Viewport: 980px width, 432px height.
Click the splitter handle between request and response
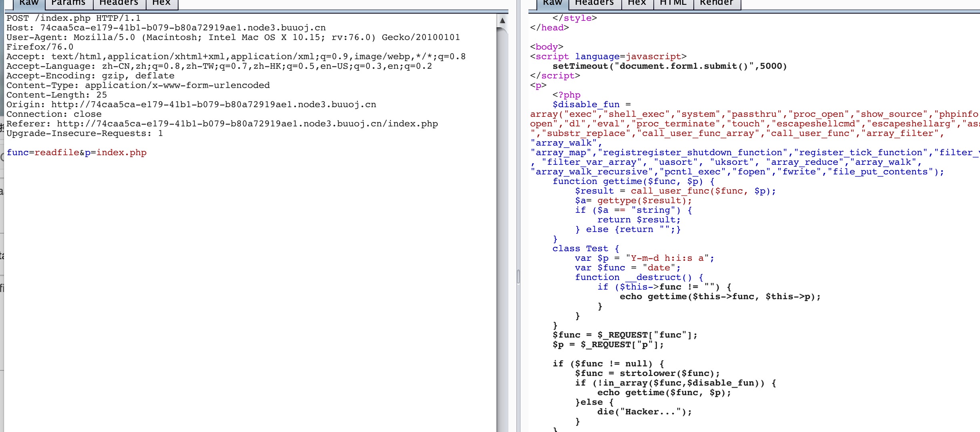pos(518,276)
